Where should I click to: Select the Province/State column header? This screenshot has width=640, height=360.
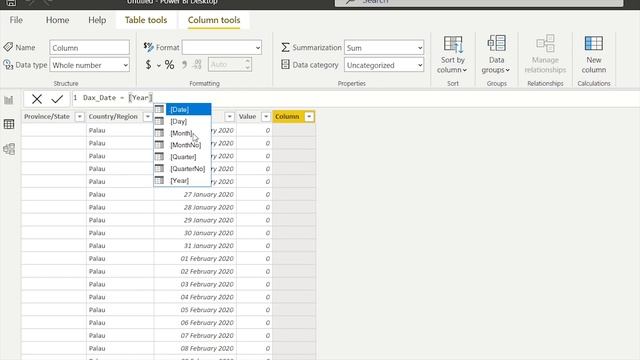(x=47, y=117)
